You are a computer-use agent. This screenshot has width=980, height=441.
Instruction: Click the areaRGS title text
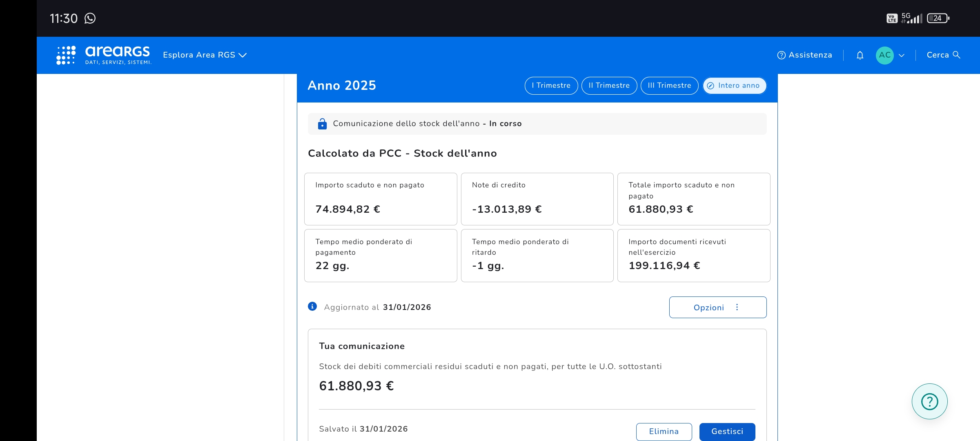pyautogui.click(x=118, y=52)
